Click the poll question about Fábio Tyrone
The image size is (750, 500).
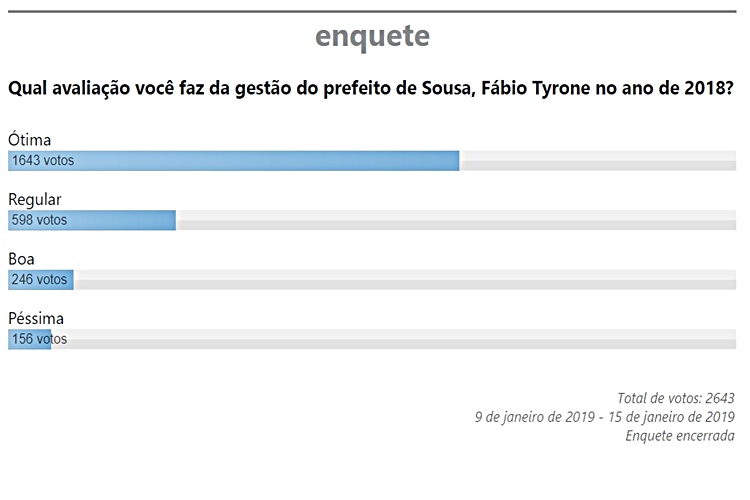click(x=371, y=89)
